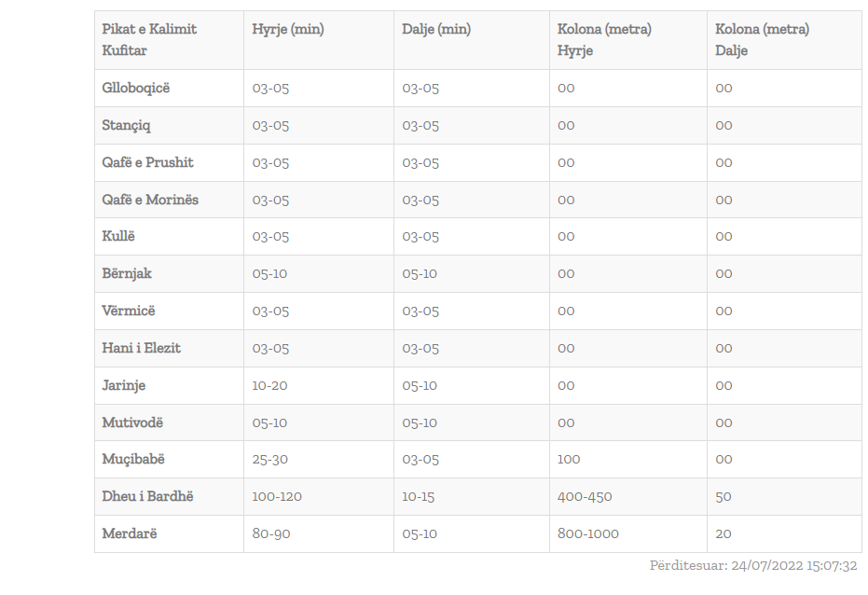Select the Kolona (metra) Dalje header
The width and height of the screenshot is (868, 595).
click(x=762, y=40)
